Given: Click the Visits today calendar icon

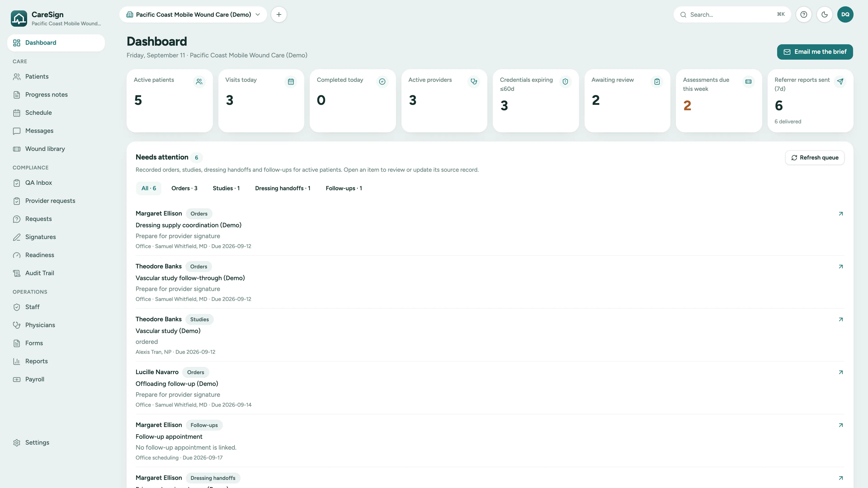Looking at the screenshot, I should [x=291, y=82].
